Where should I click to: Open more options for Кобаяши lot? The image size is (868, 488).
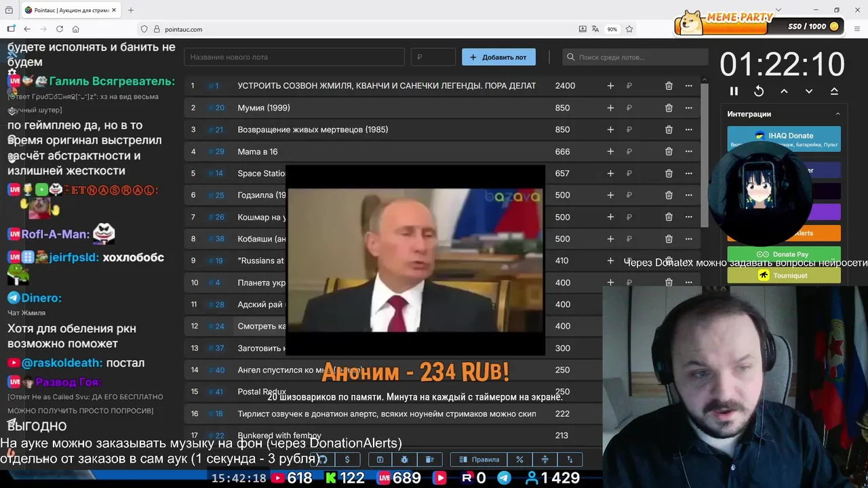(x=688, y=239)
